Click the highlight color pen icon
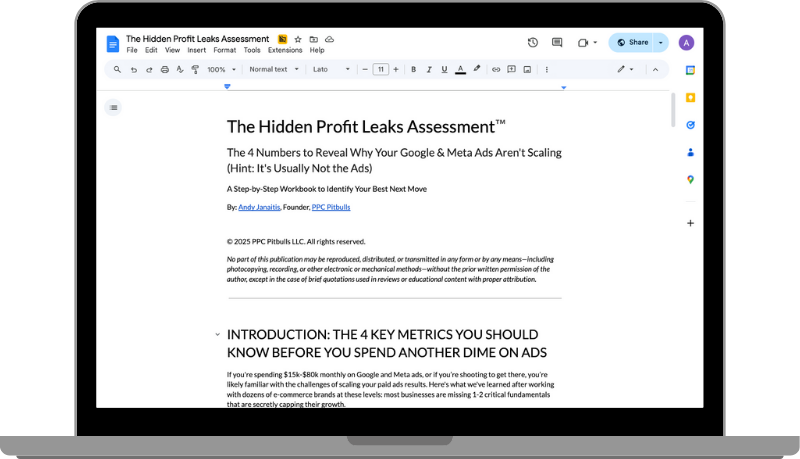This screenshot has height=459, width=800. [476, 70]
